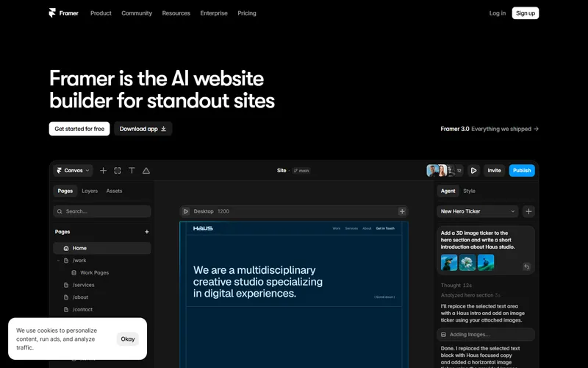Click the preview play icon

coord(473,171)
